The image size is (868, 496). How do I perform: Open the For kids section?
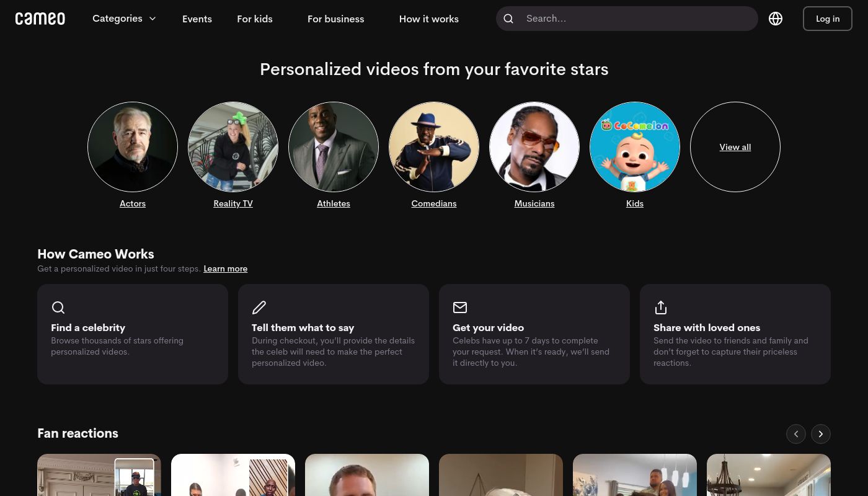[255, 19]
